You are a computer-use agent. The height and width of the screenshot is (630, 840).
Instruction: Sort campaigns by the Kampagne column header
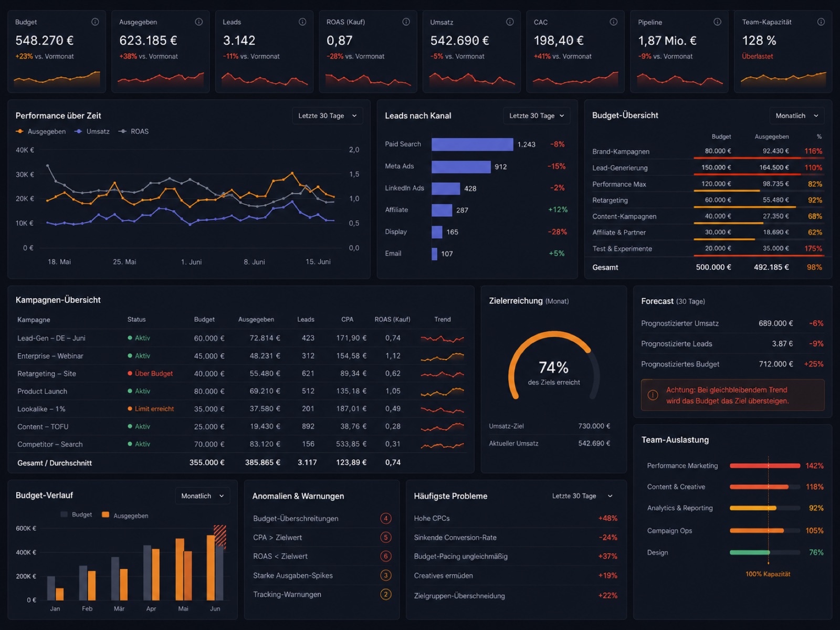[x=34, y=320]
